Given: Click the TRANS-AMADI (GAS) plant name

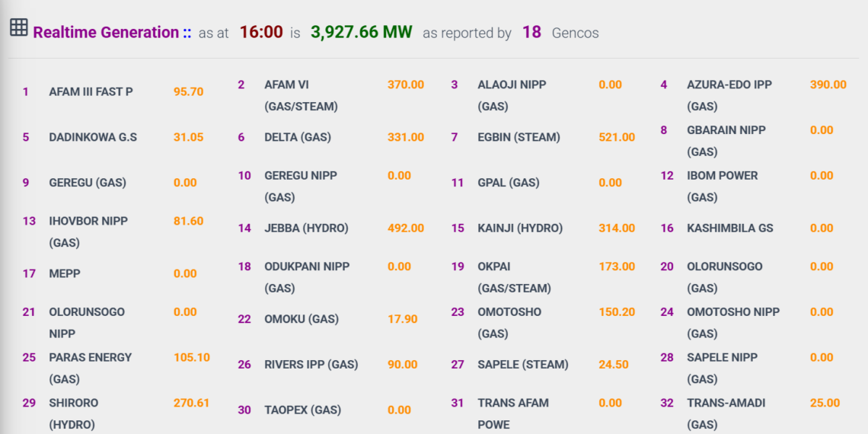Looking at the screenshot, I should point(726,413).
